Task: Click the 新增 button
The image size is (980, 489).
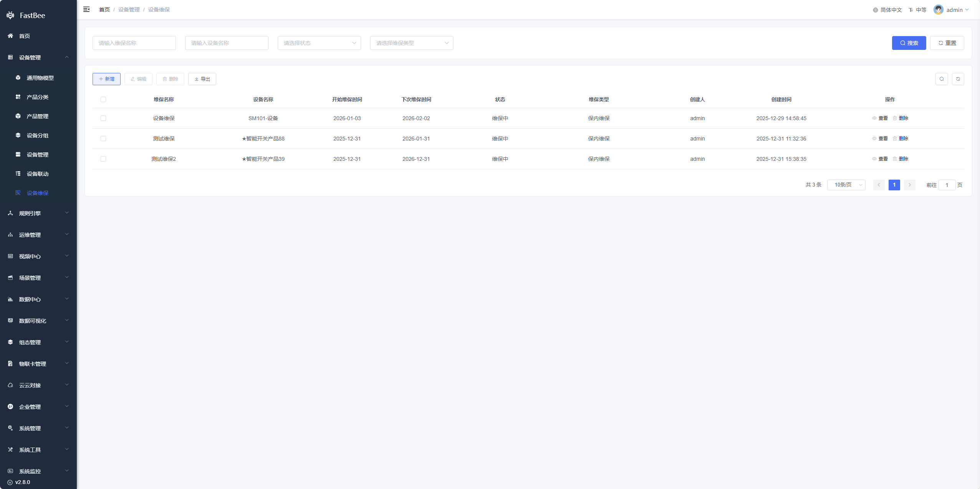Action: pos(106,79)
